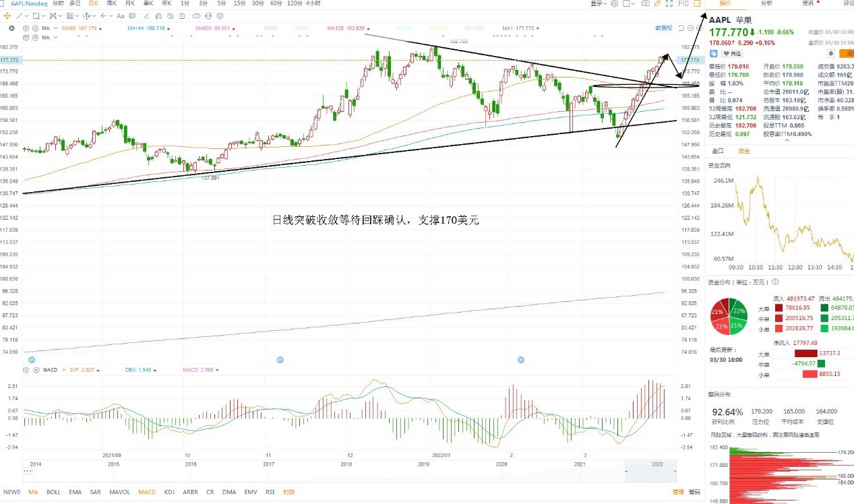This screenshot has width=854, height=504.
Task: Open chart settings gear in top bar
Action: click(614, 3)
